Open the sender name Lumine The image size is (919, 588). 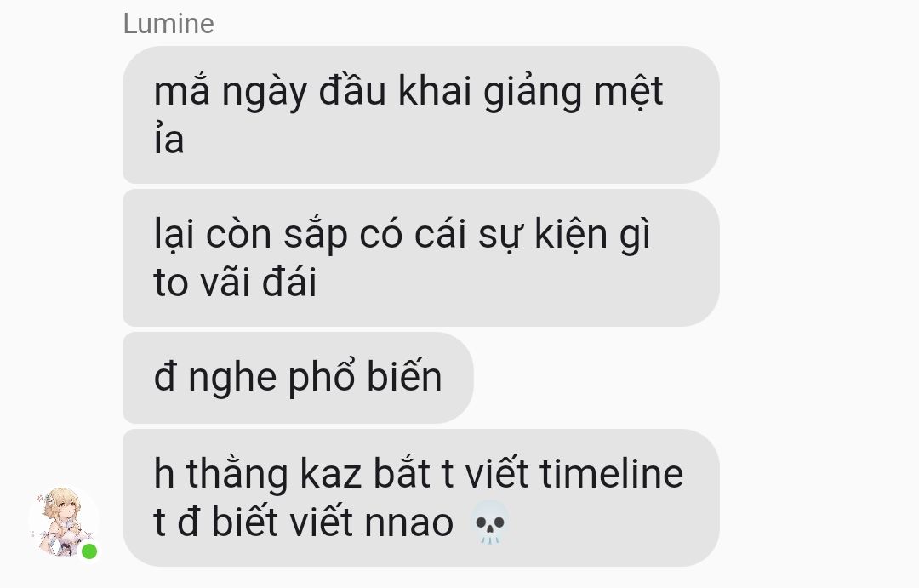coord(168,24)
